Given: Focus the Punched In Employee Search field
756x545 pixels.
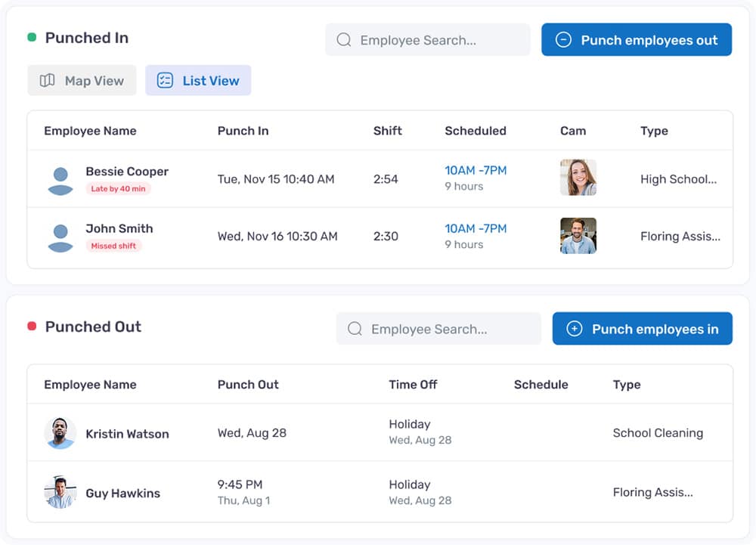Looking at the screenshot, I should coord(428,39).
